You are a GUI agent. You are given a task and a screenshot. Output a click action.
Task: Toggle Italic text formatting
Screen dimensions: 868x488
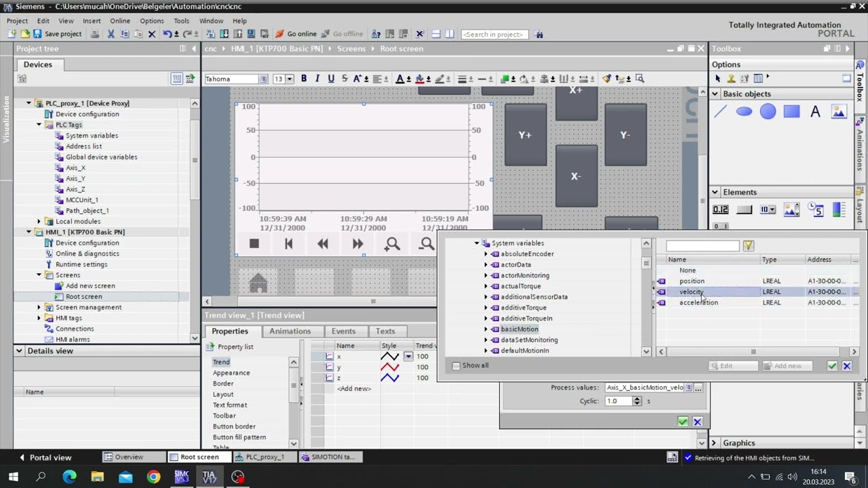click(x=317, y=79)
